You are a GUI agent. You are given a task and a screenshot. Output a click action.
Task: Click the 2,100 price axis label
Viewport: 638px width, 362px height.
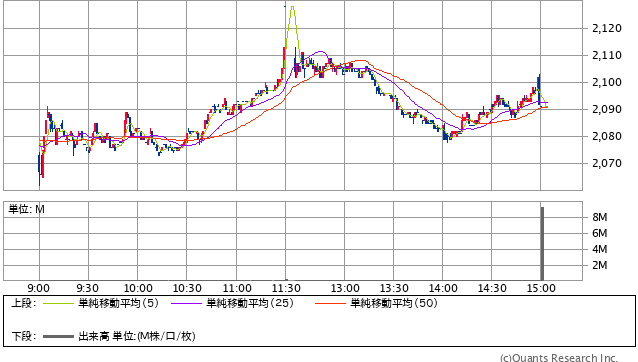coord(607,82)
